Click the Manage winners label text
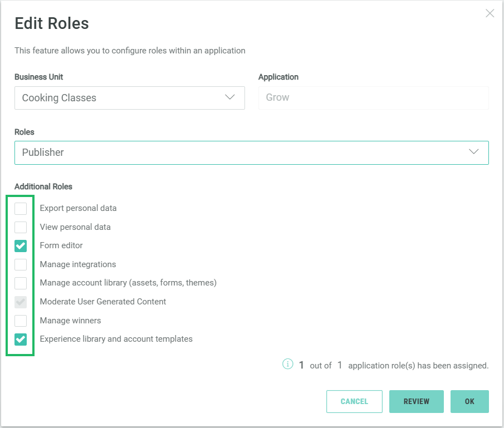 pos(70,321)
